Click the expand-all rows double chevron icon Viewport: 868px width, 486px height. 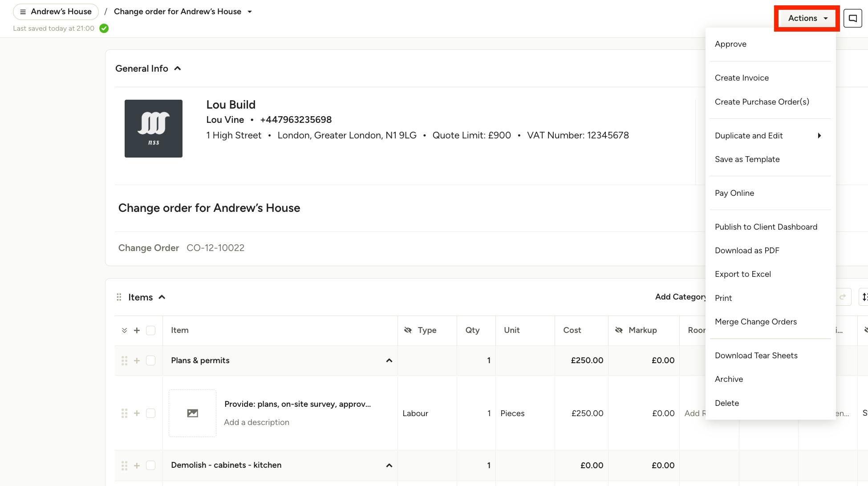coord(124,331)
